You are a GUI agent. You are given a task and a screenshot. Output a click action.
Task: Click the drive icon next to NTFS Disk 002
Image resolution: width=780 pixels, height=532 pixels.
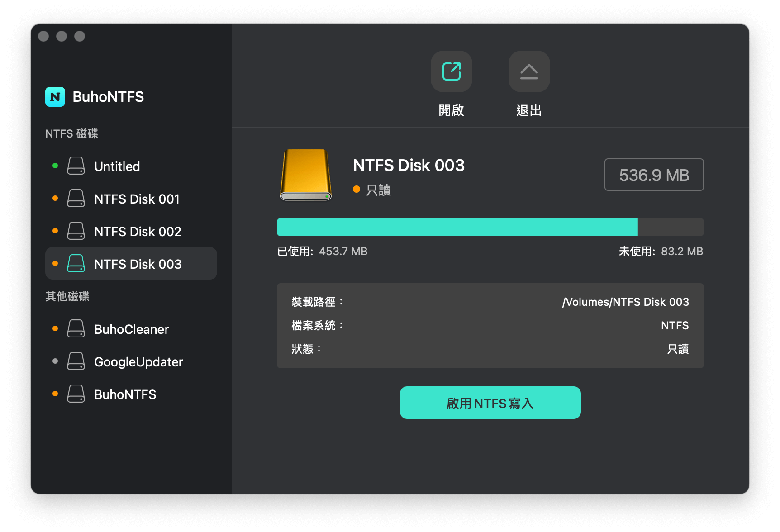(x=76, y=231)
